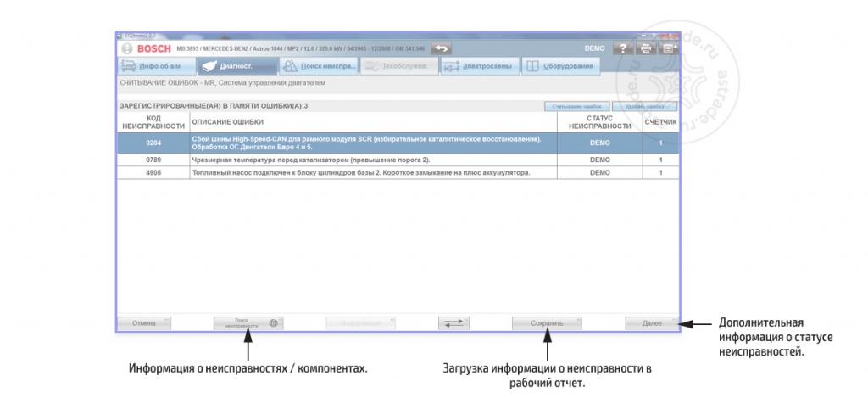The image size is (868, 409).
Task: Click description 'Чрезмерная температура перед катализатором'
Action: click(310, 160)
